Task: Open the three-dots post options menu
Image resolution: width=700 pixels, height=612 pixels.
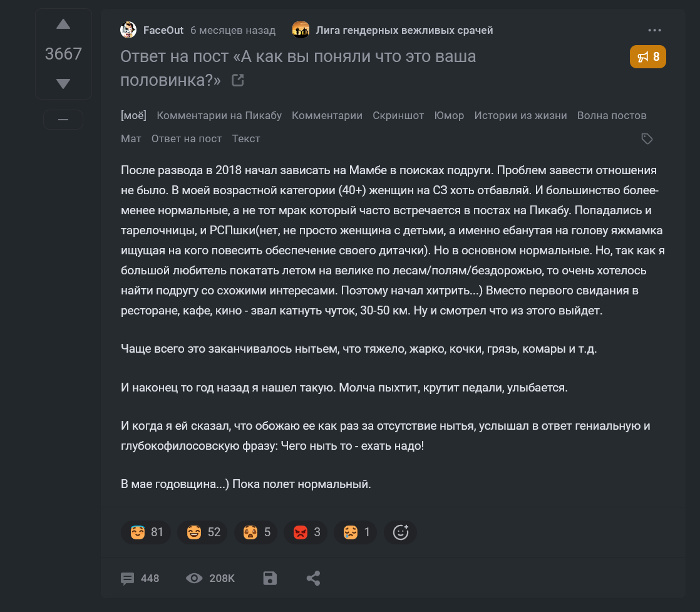Action: [x=655, y=30]
